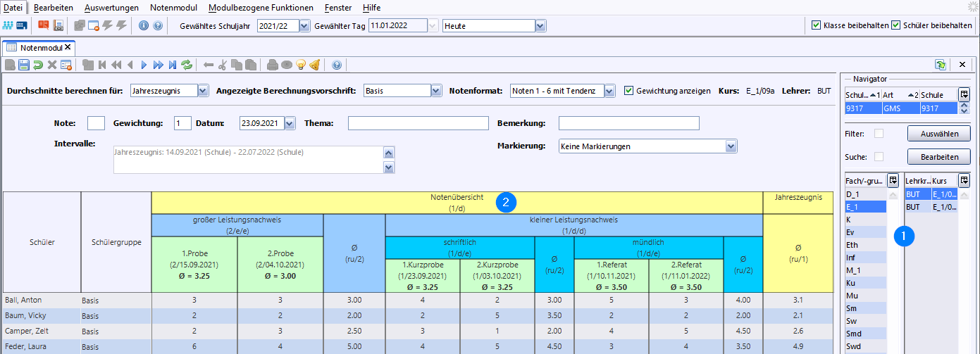
Task: Open column chooser of Fach/-gruppe list
Action: (x=893, y=180)
